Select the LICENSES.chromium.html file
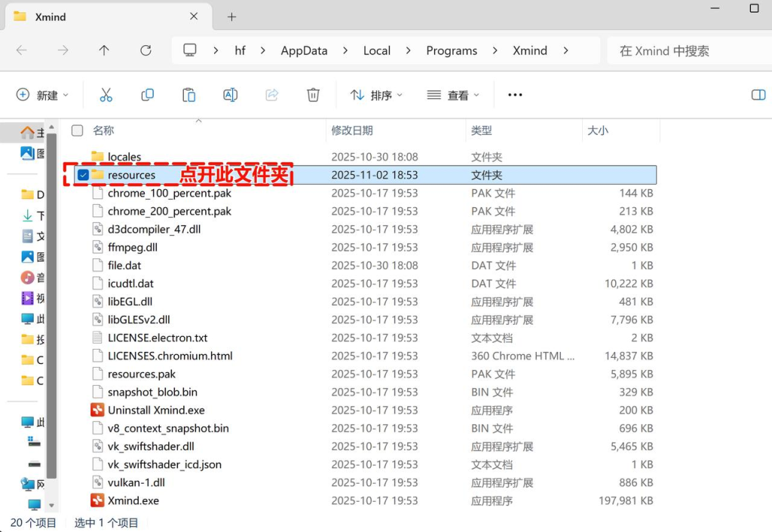This screenshot has width=772, height=532. (365, 356)
